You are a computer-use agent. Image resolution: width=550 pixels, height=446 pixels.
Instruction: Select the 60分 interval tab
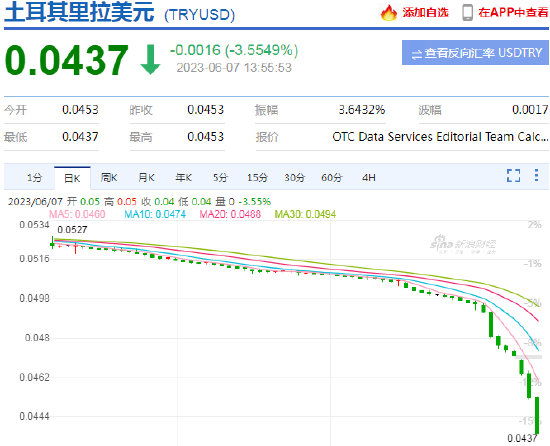331,178
